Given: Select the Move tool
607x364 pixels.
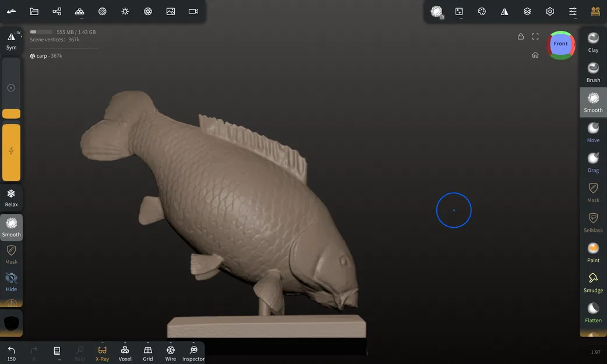Looking at the screenshot, I should click(x=592, y=130).
